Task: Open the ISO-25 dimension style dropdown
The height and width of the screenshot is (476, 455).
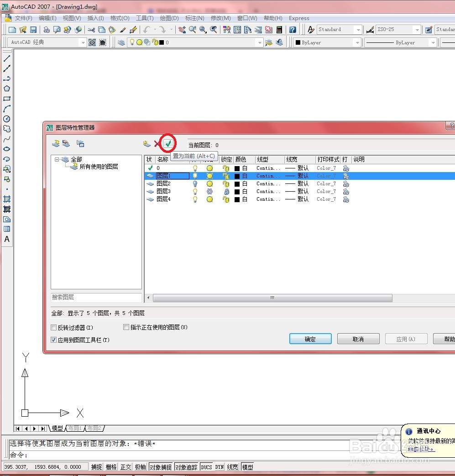Action: (417, 30)
